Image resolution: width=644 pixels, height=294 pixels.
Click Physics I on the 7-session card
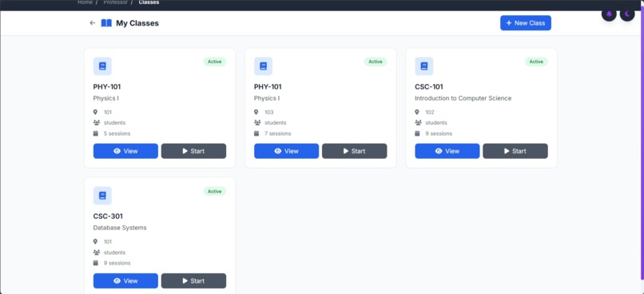(x=267, y=98)
